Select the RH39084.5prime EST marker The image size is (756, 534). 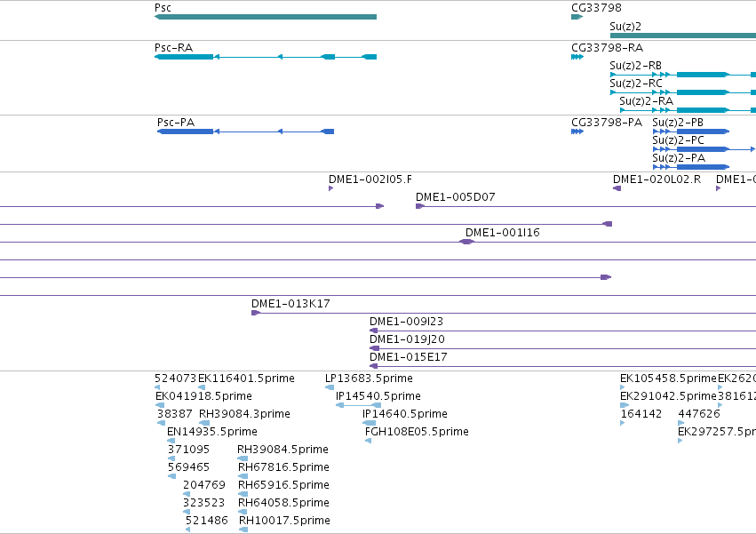243,458
